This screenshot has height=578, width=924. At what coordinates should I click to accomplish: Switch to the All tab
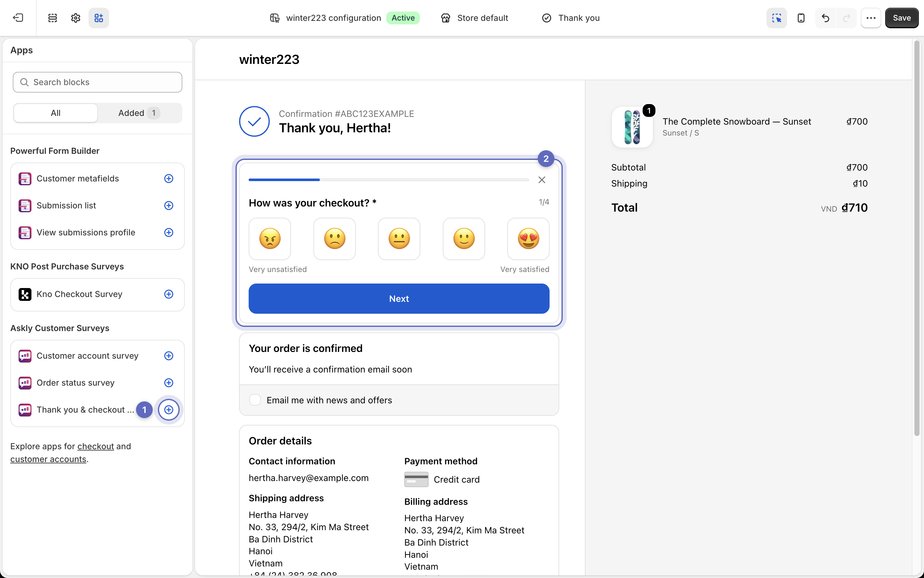[x=56, y=113]
